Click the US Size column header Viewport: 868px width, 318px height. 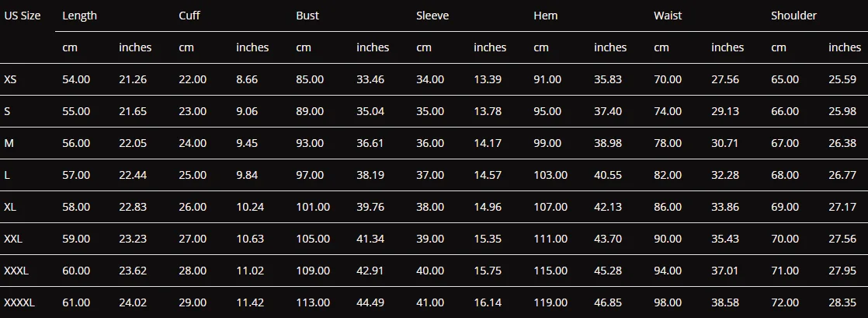pos(23,16)
